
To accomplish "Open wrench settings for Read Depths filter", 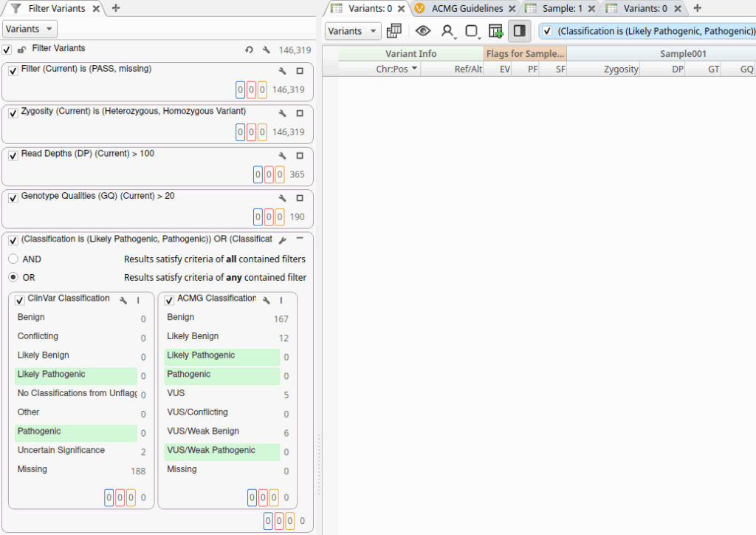I will 282,156.
